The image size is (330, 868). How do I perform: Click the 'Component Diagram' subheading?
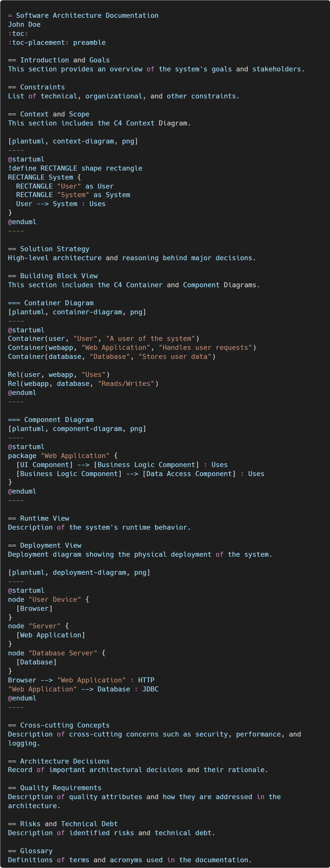59,420
